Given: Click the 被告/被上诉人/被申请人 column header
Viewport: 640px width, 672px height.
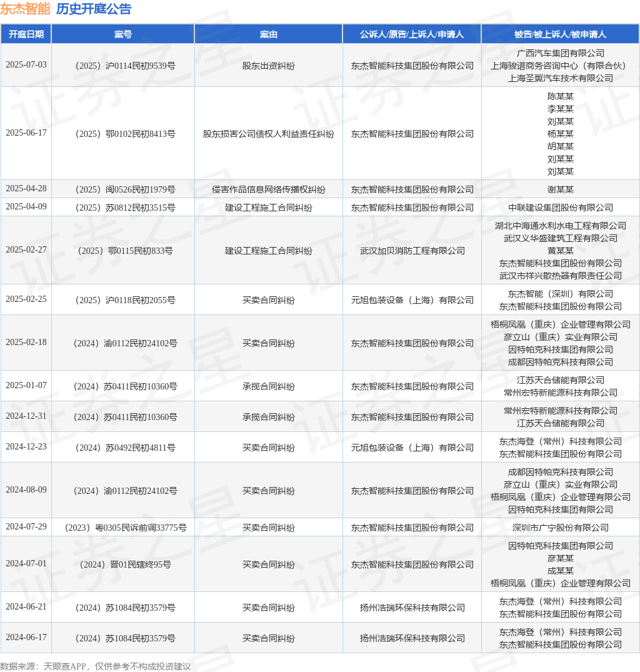Looking at the screenshot, I should (x=561, y=34).
